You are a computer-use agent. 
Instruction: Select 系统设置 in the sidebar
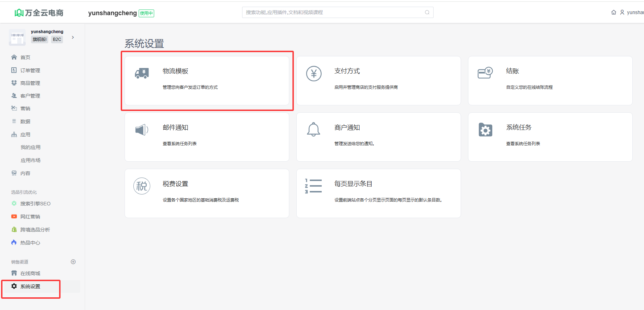[30, 286]
